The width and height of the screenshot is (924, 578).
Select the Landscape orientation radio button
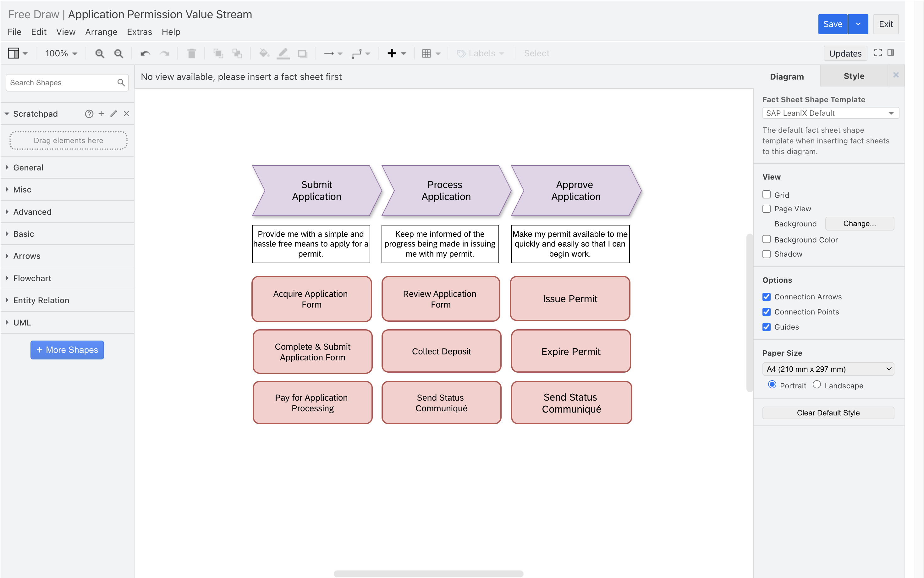817,385
